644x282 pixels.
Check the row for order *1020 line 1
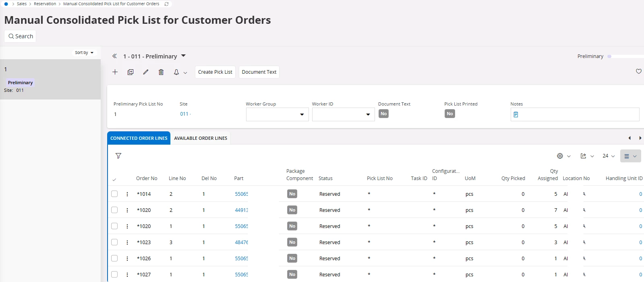(114, 226)
